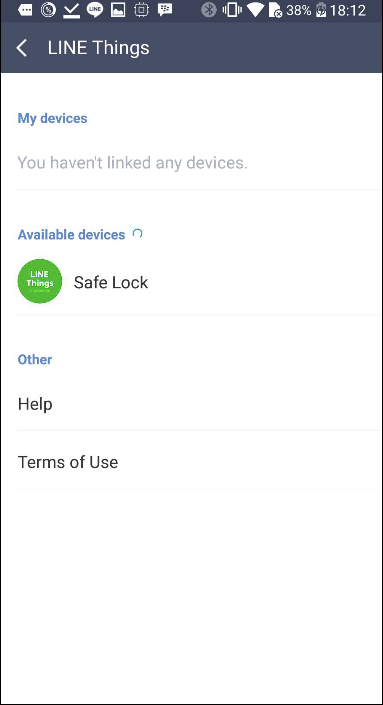Tap the Bluetooth status bar icon
Viewport: 383px width, 705px height.
tap(209, 10)
